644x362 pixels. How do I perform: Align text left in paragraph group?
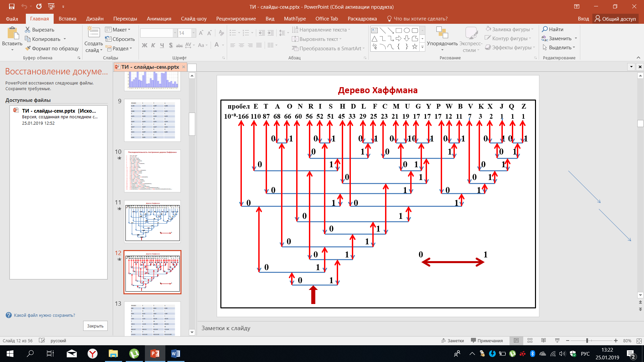click(x=232, y=45)
